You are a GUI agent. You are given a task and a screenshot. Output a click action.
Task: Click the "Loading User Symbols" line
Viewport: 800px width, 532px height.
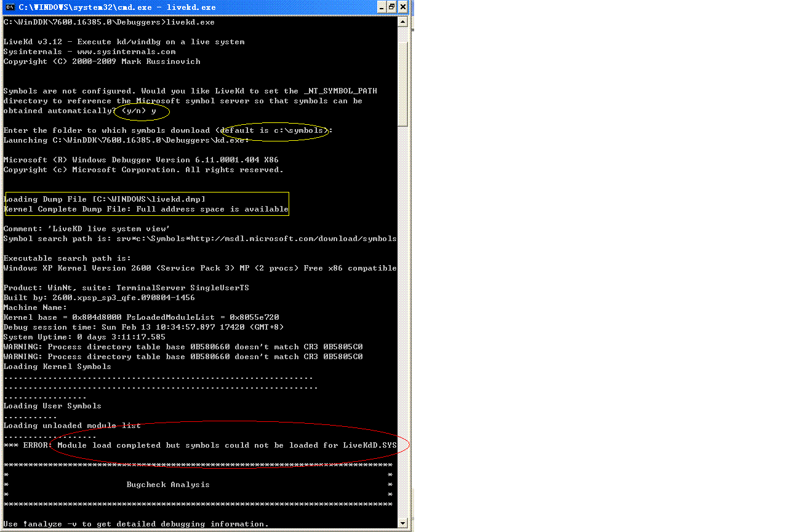(53, 406)
